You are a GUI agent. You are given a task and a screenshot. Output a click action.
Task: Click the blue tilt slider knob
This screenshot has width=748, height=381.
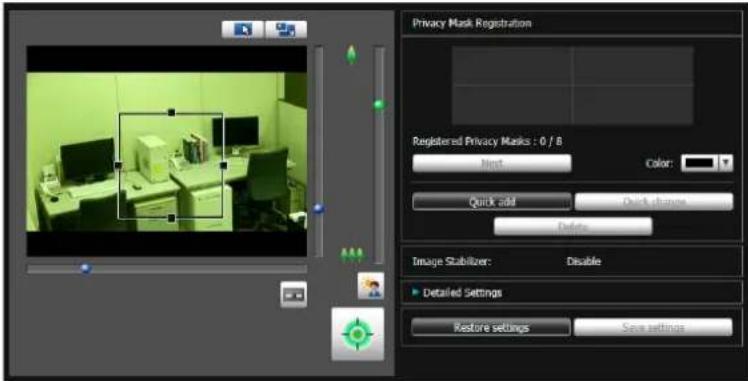(319, 208)
